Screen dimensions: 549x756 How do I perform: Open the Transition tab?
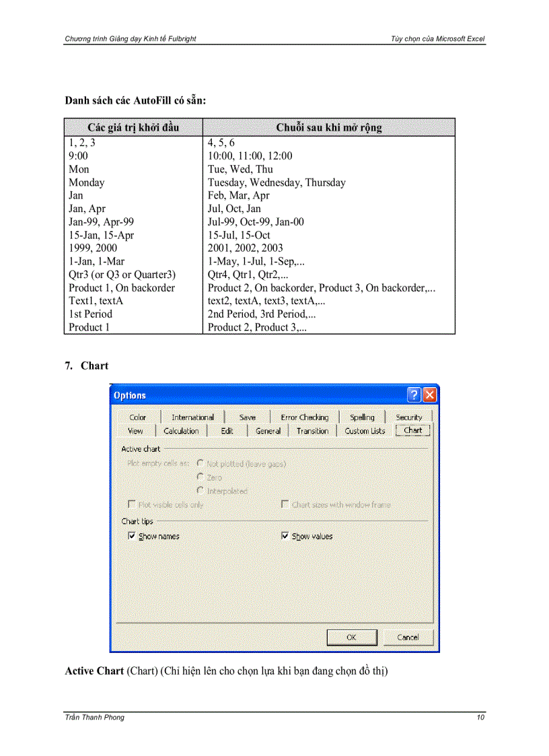coord(312,430)
